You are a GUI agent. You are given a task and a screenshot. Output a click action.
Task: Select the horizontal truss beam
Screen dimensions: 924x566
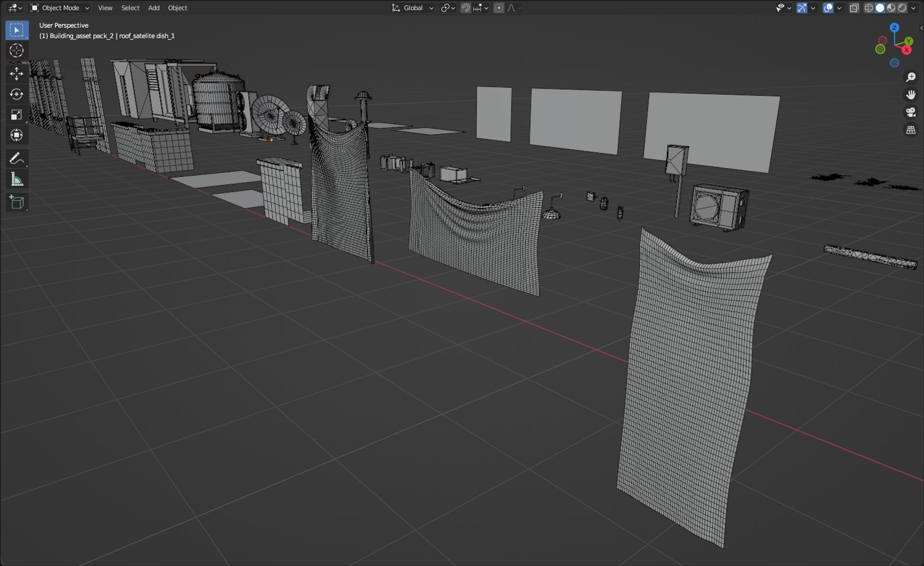point(871,257)
